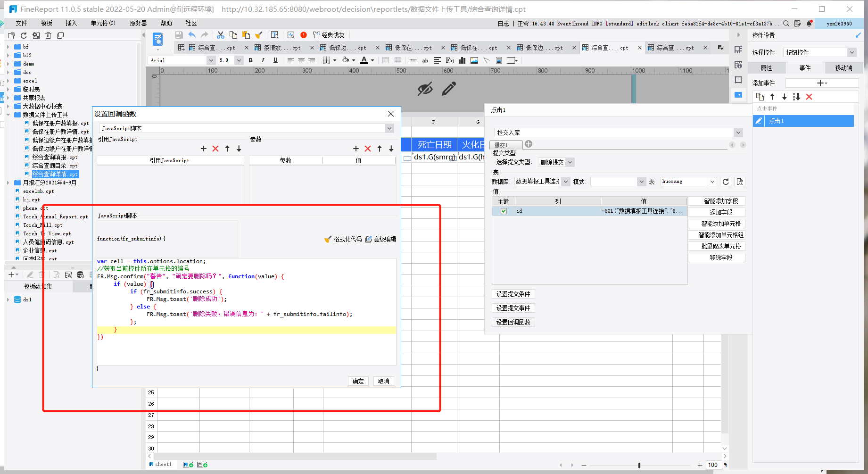Click 格式化代码 format code button
The image size is (868, 474).
[343, 239]
